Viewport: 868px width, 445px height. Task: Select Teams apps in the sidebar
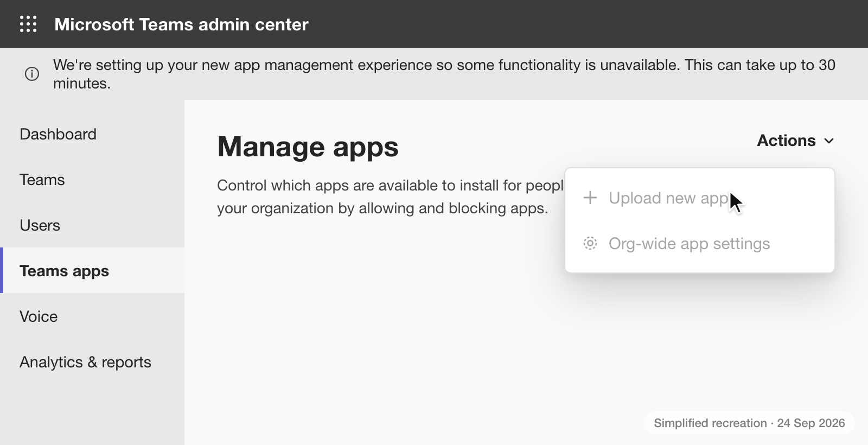(x=92, y=270)
